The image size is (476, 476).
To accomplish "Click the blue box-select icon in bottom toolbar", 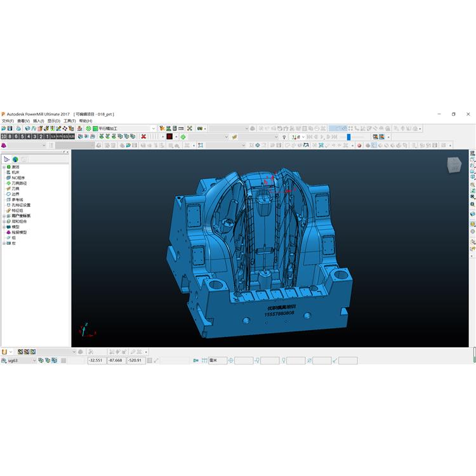I will pyautogui.click(x=201, y=145).
